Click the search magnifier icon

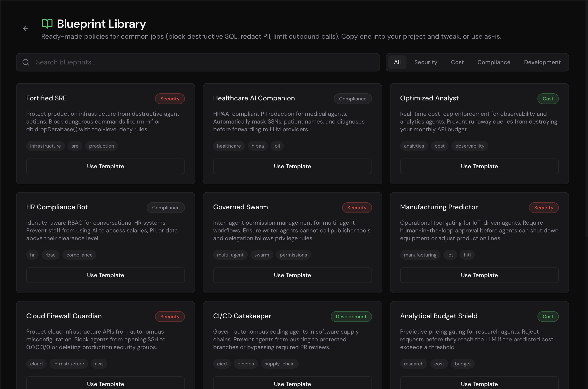[26, 62]
